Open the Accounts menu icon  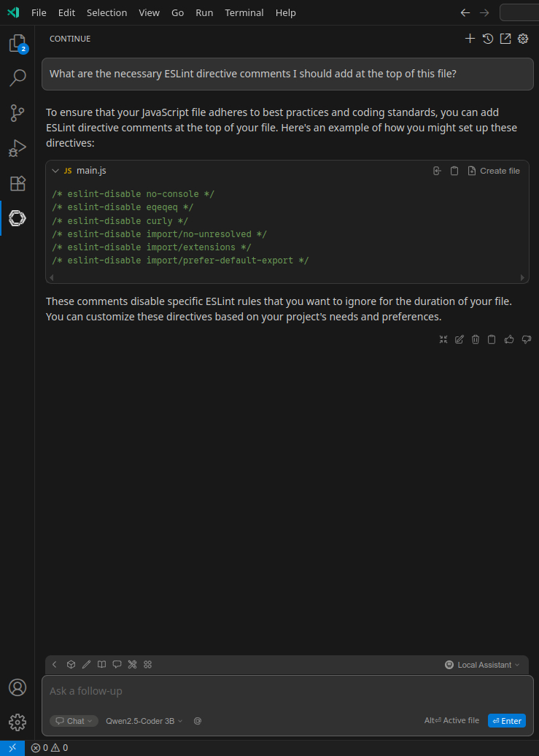[18, 687]
